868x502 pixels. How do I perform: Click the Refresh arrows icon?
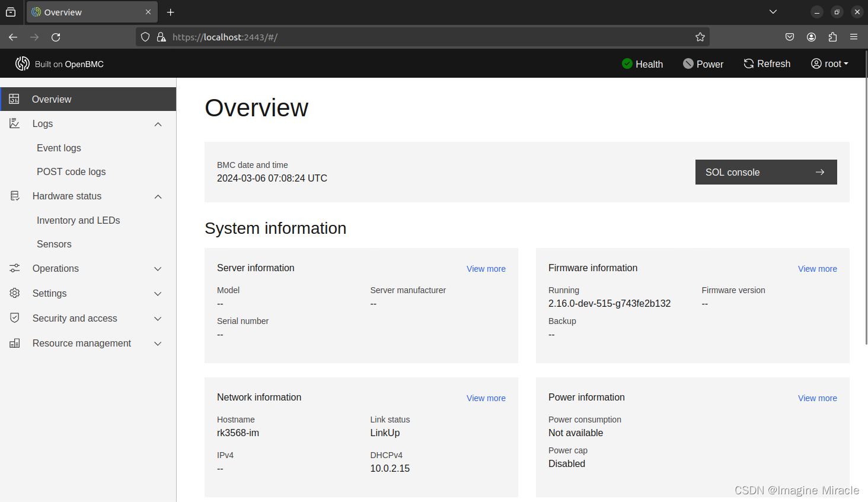[749, 63]
